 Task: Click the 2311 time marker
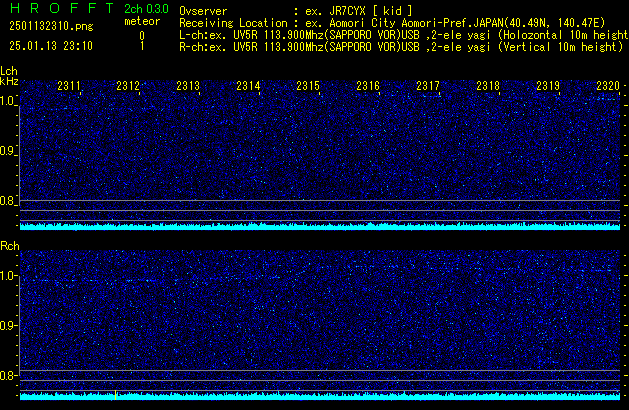point(69,86)
